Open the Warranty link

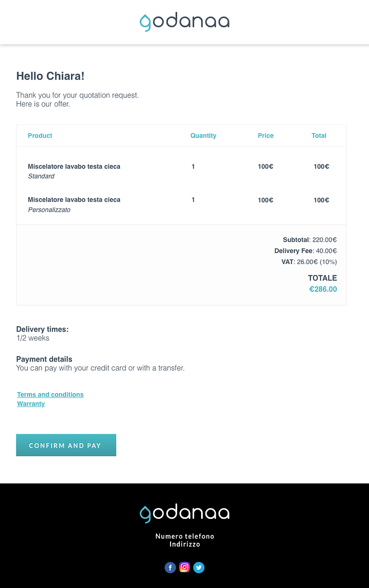[x=31, y=404]
